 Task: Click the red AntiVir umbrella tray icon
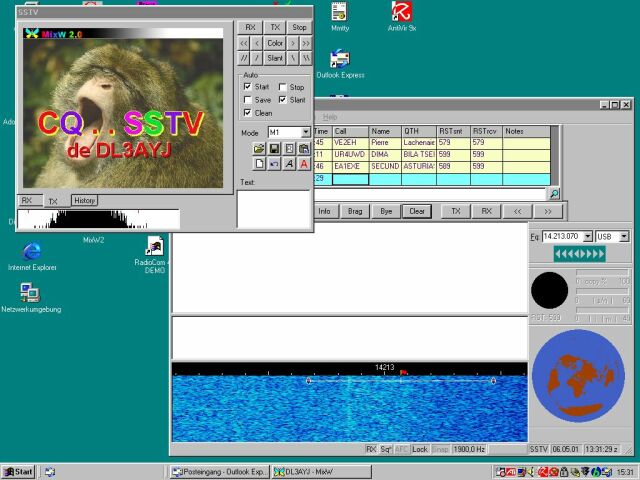coord(542,472)
